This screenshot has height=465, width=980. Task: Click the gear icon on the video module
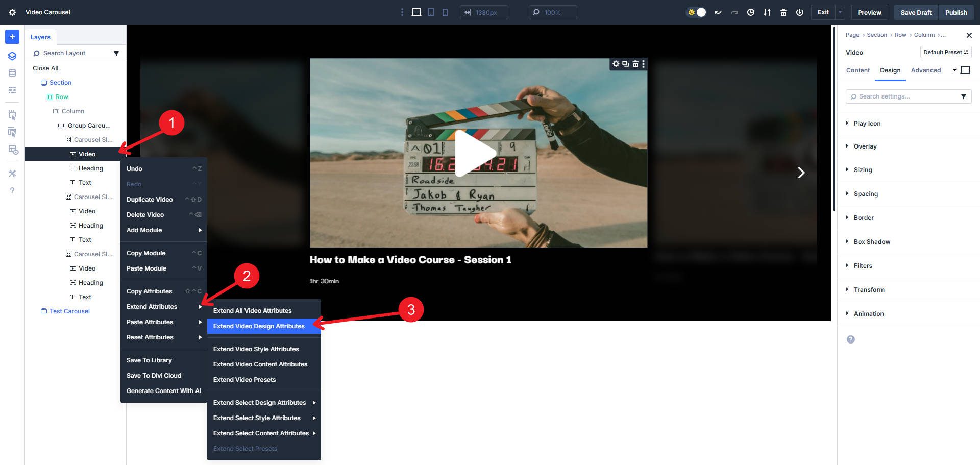point(615,64)
